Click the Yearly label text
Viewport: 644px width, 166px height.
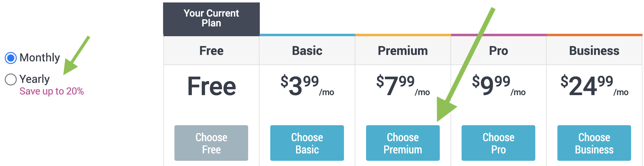[34, 79]
